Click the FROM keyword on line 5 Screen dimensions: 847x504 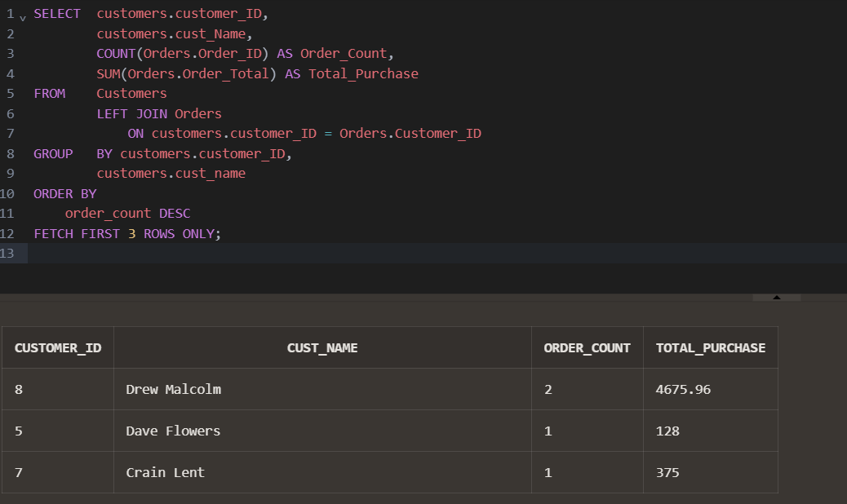[49, 93]
